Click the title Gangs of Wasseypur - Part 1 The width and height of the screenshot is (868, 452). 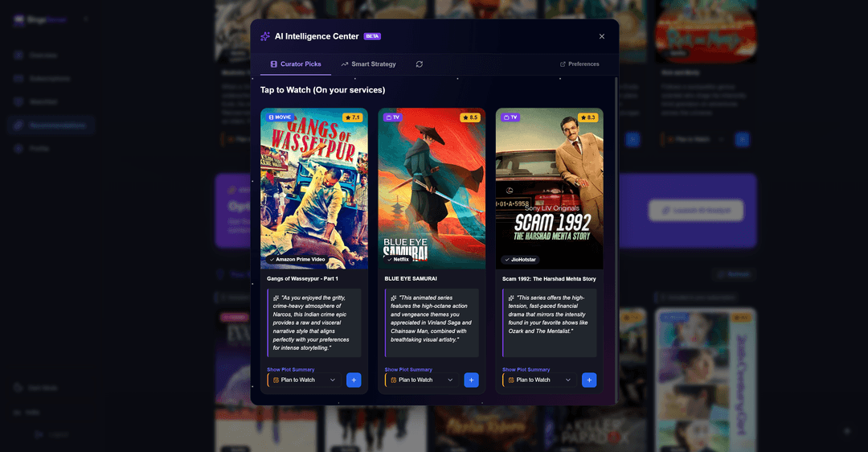[x=302, y=278]
